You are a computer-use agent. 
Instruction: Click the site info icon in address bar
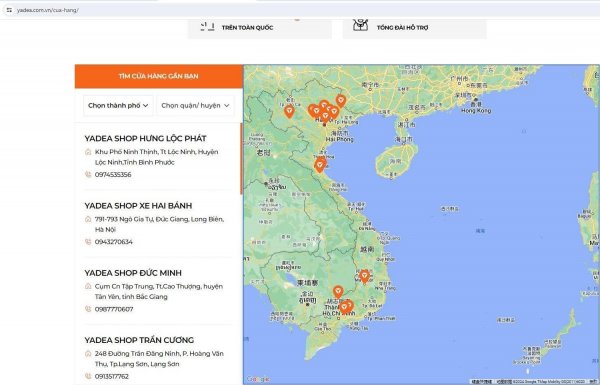coord(9,10)
